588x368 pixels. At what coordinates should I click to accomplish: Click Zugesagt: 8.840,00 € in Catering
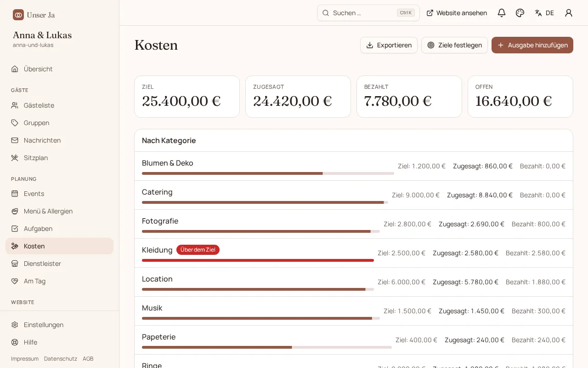[x=480, y=195]
